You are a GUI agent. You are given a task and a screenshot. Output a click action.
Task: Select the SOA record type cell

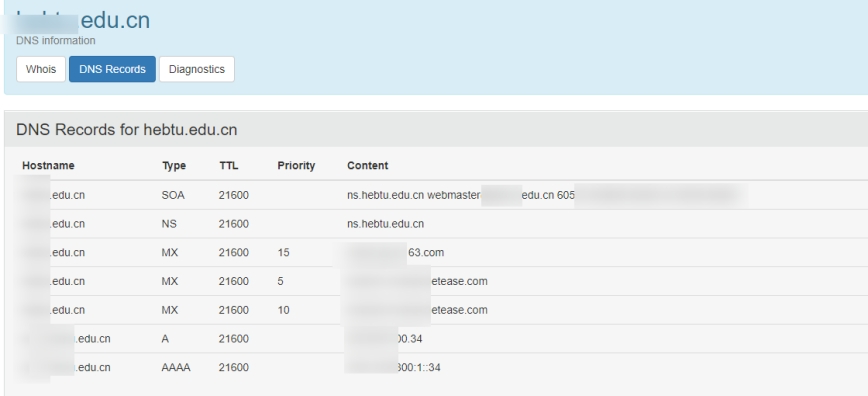173,195
